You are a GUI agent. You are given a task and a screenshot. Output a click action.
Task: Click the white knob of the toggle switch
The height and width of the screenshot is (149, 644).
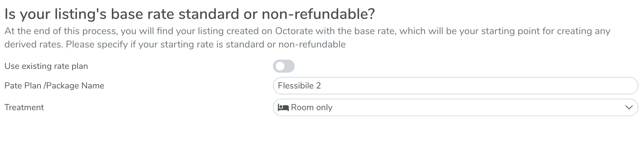[x=280, y=66]
